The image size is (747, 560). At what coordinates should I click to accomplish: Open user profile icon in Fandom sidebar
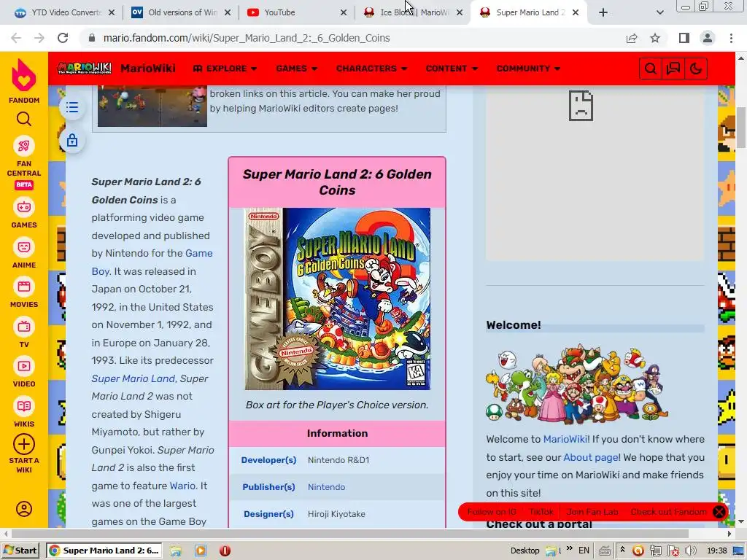coord(24,508)
